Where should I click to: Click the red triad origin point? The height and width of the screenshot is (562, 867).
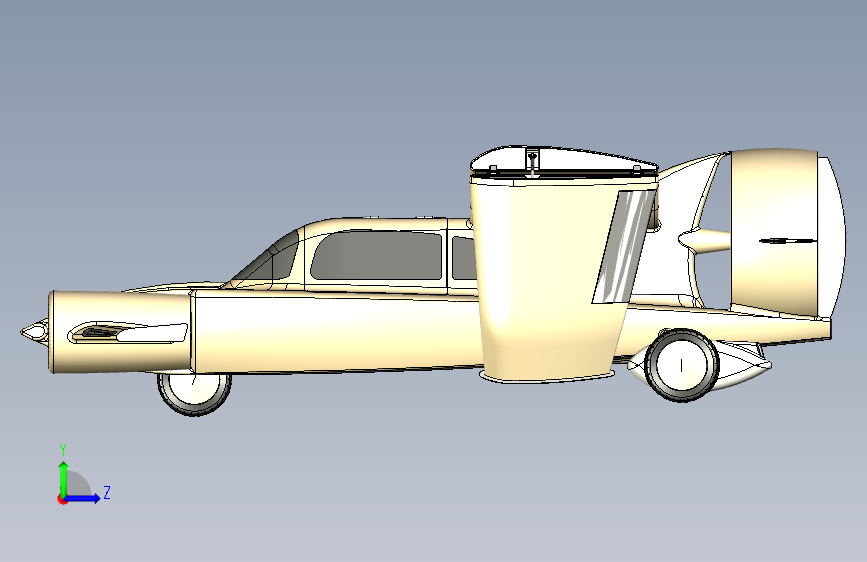(62, 499)
